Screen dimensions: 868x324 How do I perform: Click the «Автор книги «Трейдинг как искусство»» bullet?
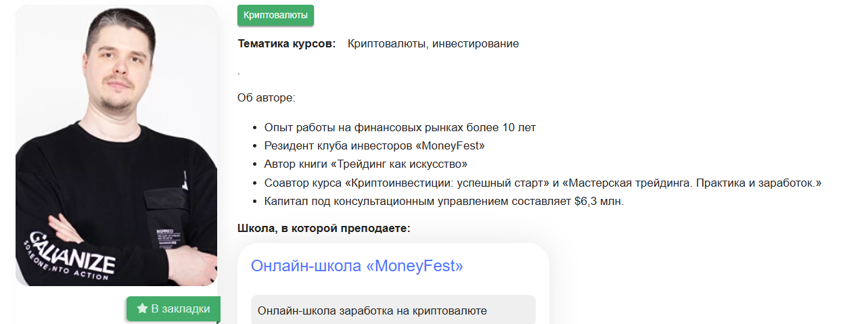click(365, 164)
